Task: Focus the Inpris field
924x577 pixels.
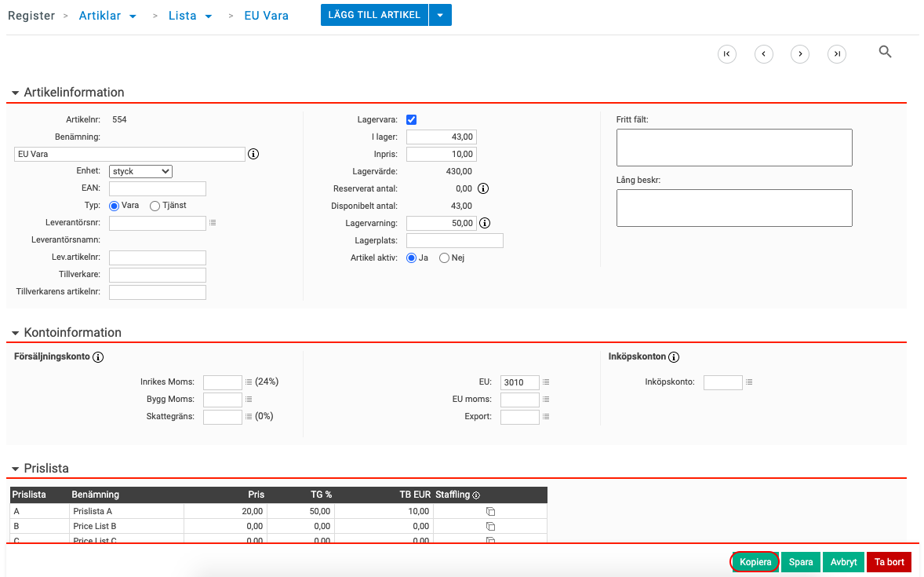Action: point(442,154)
